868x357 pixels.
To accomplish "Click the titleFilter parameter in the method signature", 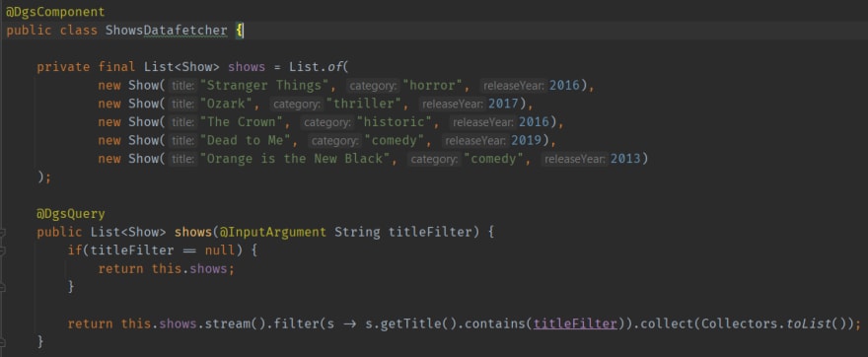I will 430,232.
